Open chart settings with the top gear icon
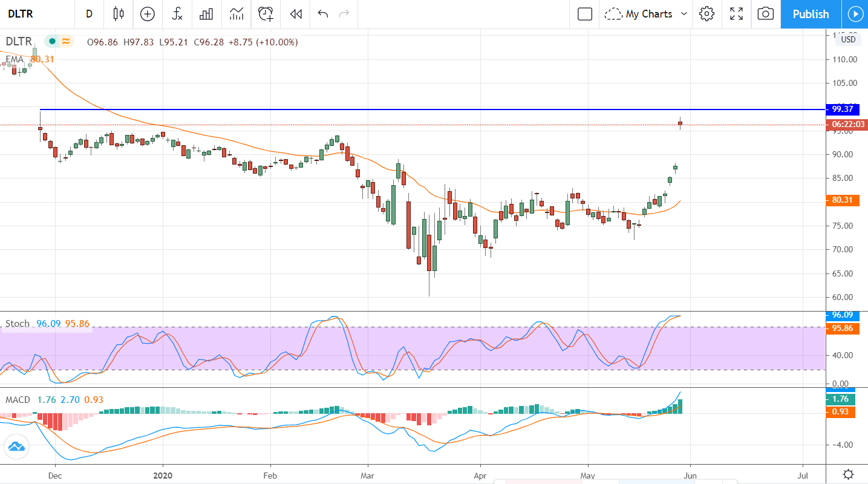The width and height of the screenshot is (868, 484). tap(706, 14)
